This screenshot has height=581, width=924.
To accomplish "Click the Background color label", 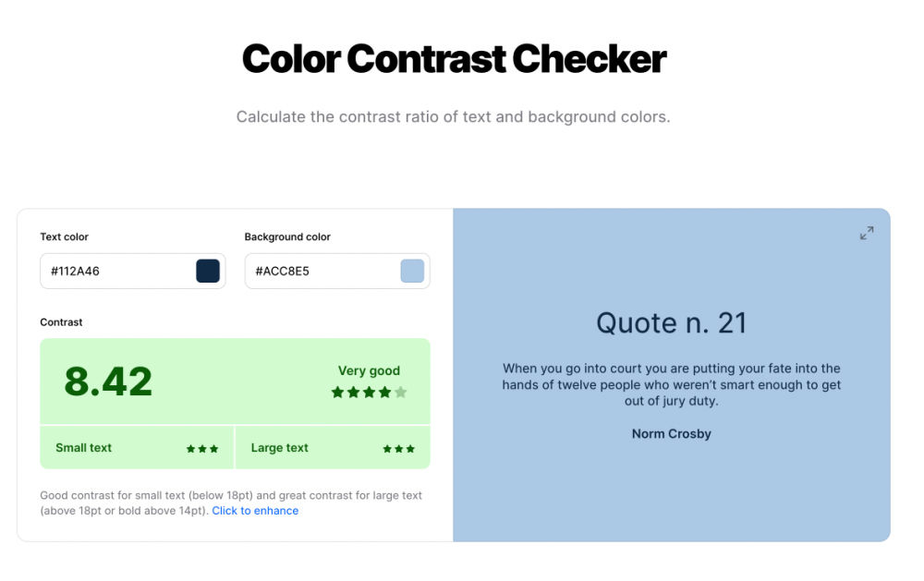I will click(x=287, y=236).
